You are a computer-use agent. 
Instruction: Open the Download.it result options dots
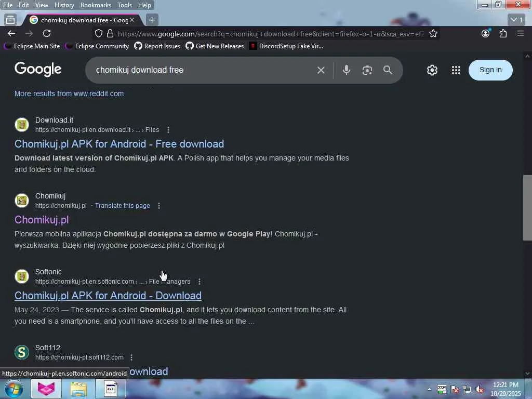click(x=168, y=130)
